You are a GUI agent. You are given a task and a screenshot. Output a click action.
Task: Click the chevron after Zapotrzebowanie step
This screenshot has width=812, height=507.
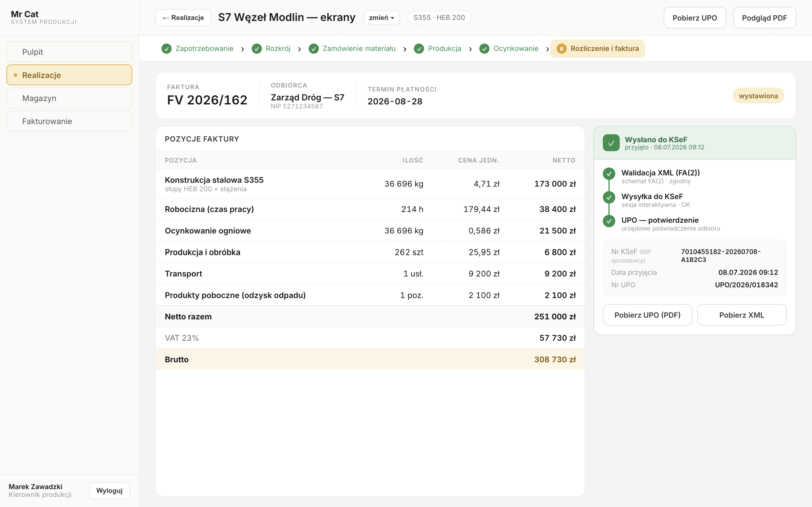point(243,49)
